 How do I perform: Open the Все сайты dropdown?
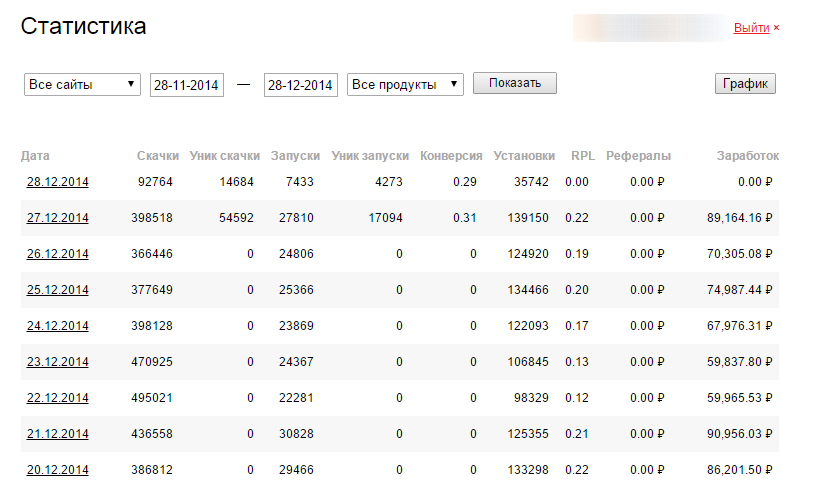click(83, 85)
